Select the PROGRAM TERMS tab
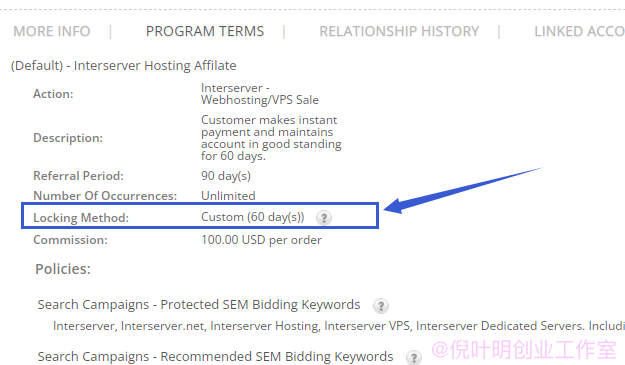The image size is (625, 365). point(205,31)
